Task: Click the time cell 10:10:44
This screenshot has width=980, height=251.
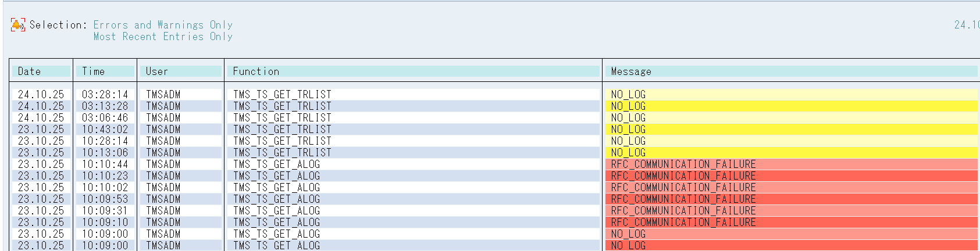Action: point(105,164)
